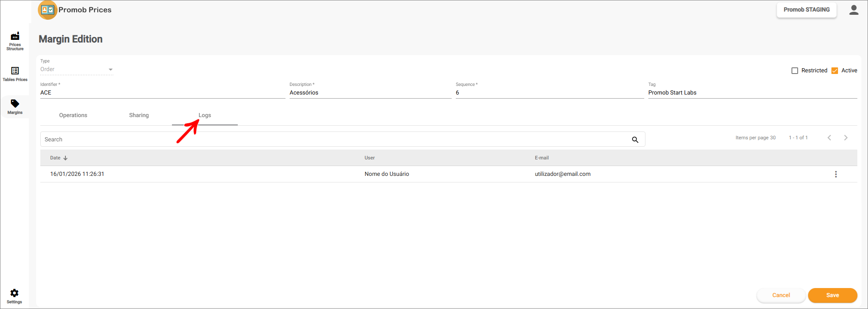The height and width of the screenshot is (309, 868).
Task: Click the search magnifier icon
Action: coord(635,140)
